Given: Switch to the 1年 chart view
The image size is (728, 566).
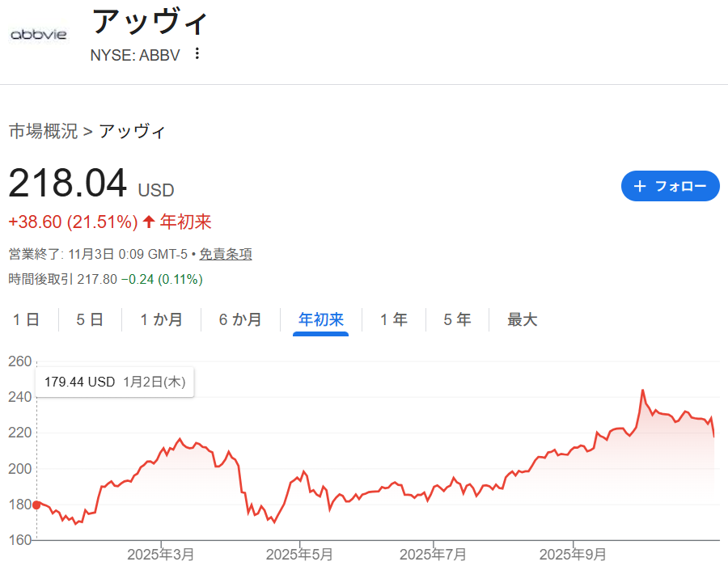Looking at the screenshot, I should pos(394,319).
